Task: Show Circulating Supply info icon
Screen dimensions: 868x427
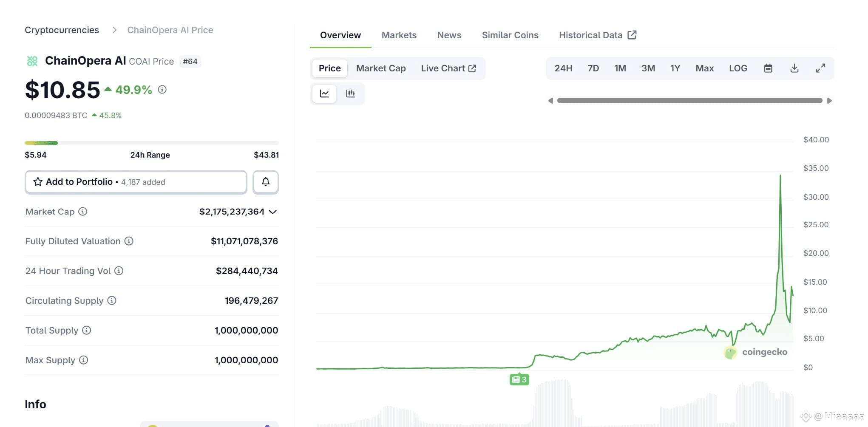Action: 112,300
